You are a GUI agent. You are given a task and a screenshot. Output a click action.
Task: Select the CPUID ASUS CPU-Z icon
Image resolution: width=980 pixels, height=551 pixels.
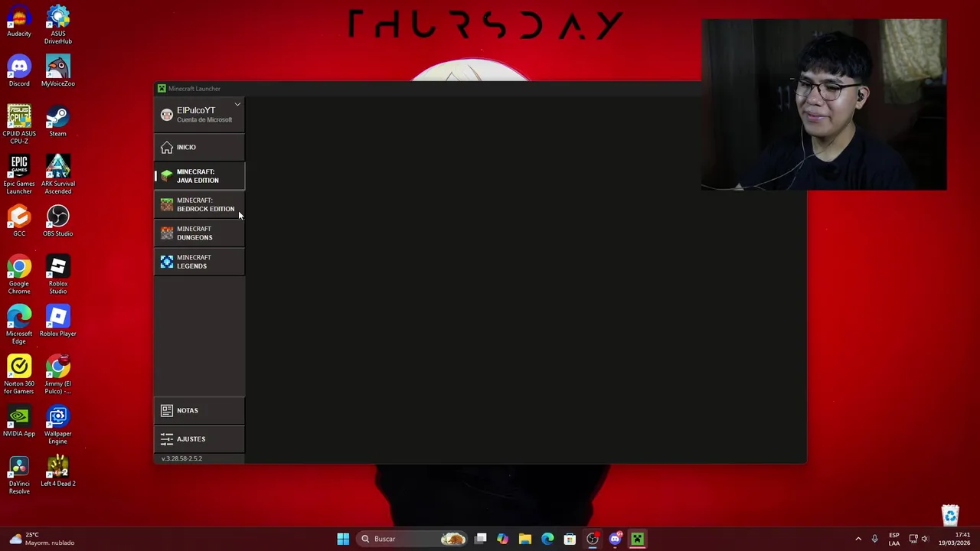pos(19,125)
